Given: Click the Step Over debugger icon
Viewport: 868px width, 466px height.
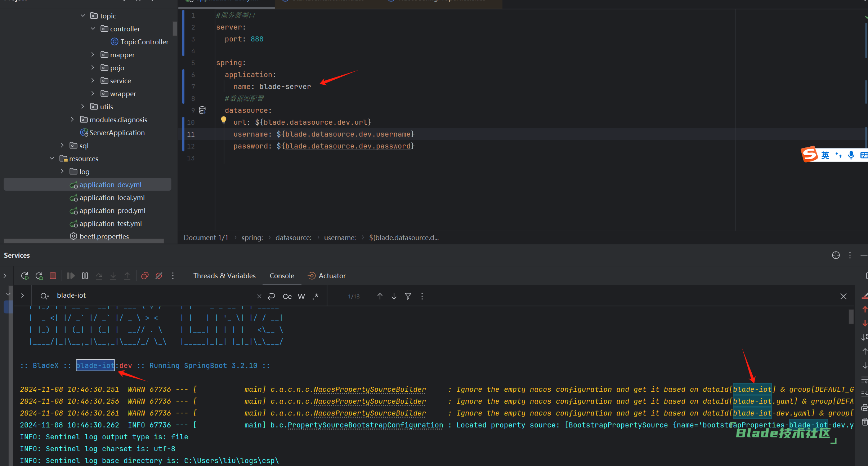Looking at the screenshot, I should (99, 276).
